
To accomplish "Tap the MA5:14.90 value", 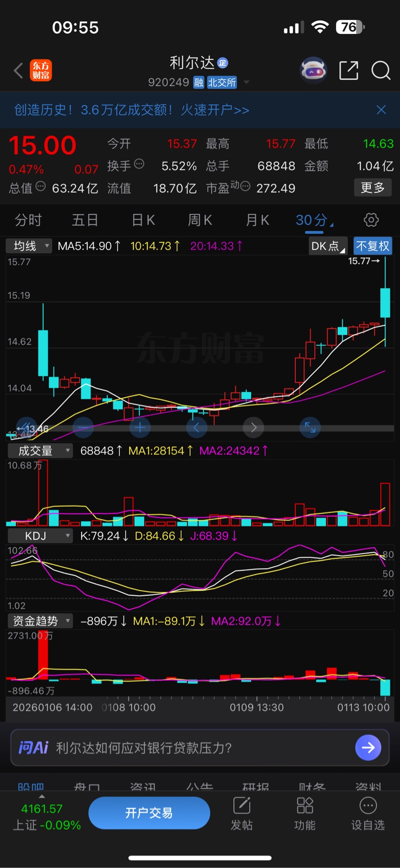I will click(89, 246).
